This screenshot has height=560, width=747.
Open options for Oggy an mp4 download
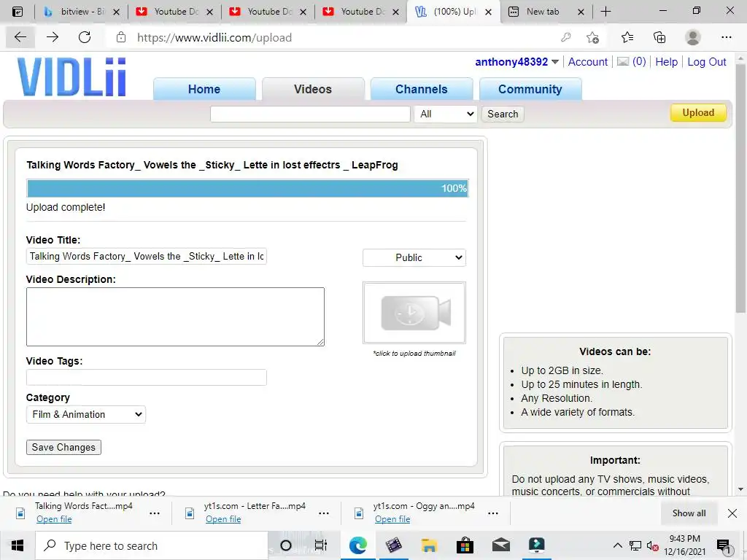pos(493,513)
